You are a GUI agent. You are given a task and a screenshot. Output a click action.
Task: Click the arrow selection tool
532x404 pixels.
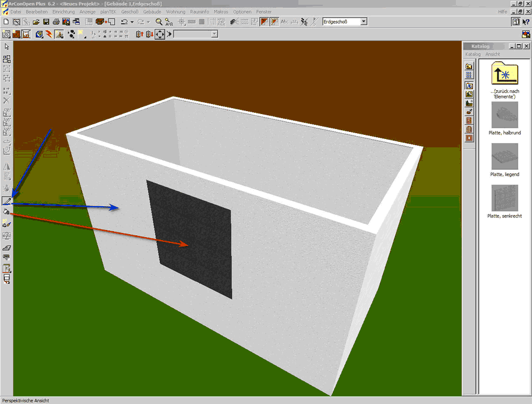pos(7,46)
